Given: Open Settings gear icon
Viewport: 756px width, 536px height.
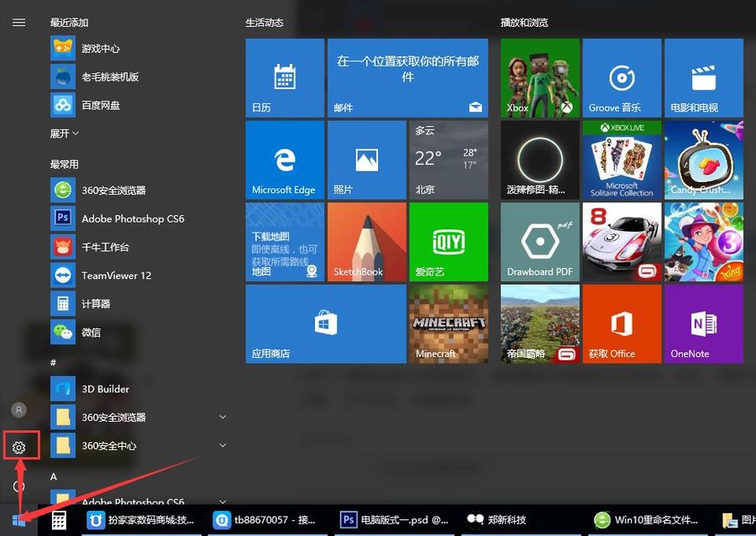Looking at the screenshot, I should coord(18,447).
